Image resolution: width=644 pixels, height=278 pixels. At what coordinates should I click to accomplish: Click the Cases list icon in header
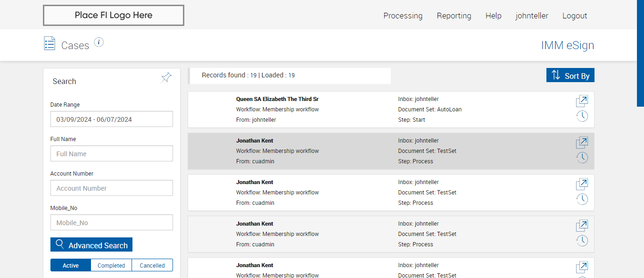pyautogui.click(x=50, y=43)
